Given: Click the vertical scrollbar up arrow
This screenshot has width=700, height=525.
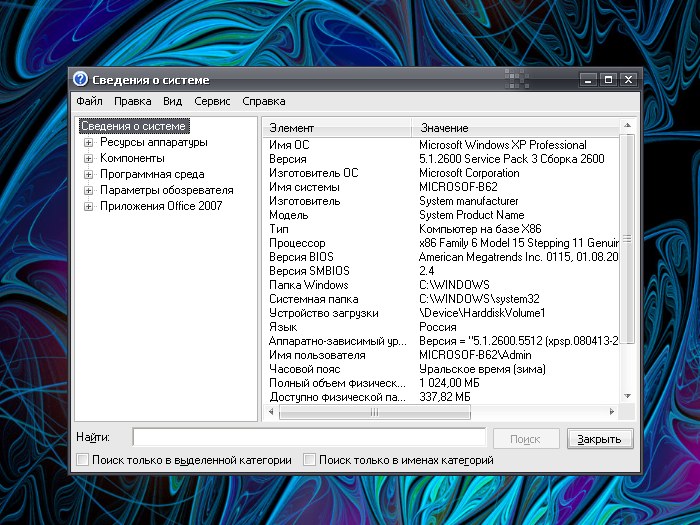Looking at the screenshot, I should click(627, 125).
